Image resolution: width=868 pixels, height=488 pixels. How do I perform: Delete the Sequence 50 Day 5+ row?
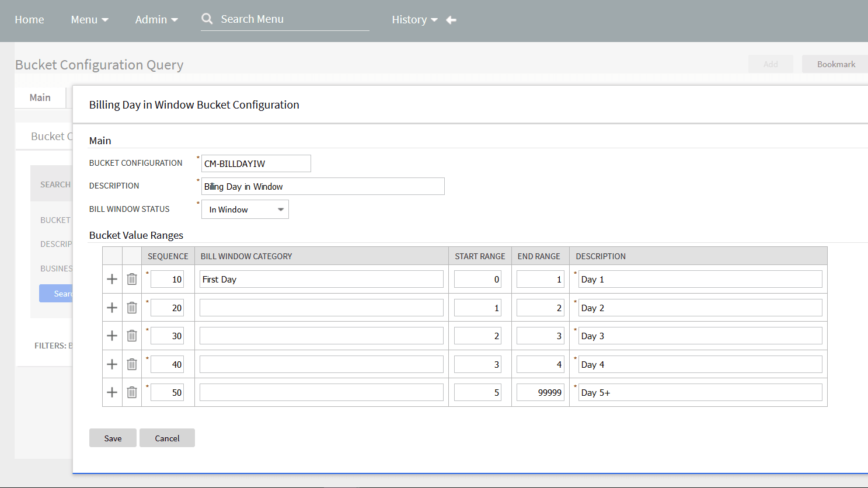[131, 392]
